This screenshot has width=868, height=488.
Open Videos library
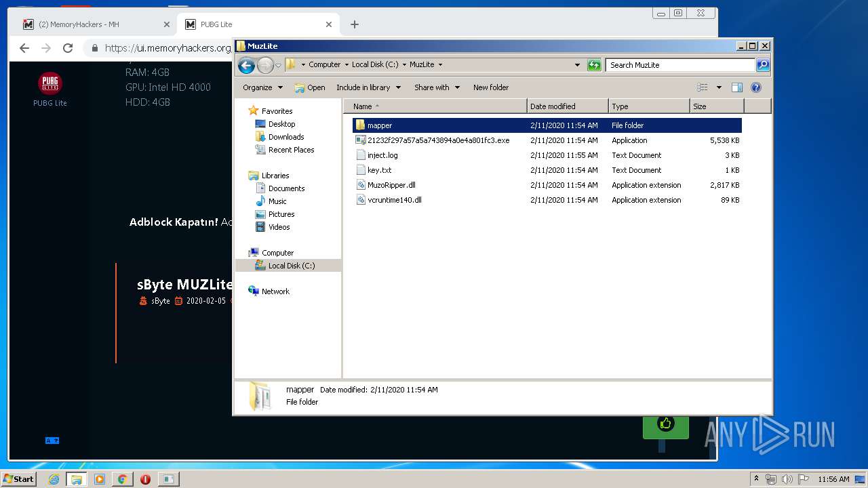(272, 227)
